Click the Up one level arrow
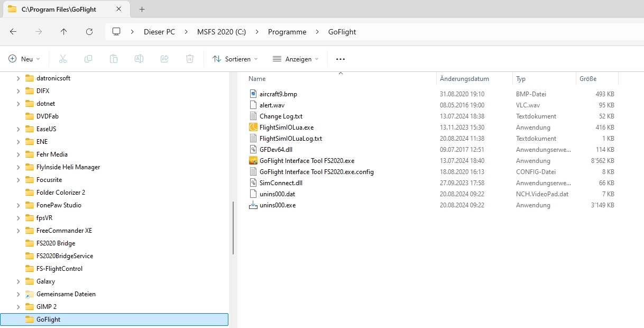The height and width of the screenshot is (328, 644). [64, 32]
